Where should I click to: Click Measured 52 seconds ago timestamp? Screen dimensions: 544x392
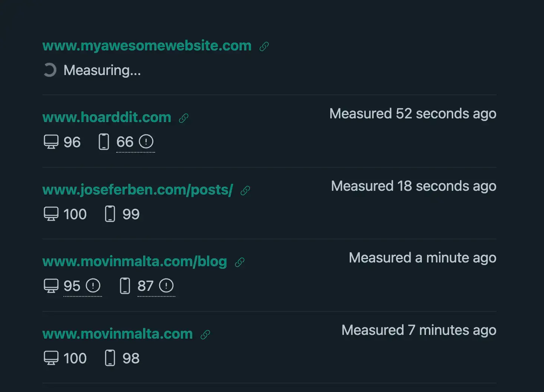point(413,113)
